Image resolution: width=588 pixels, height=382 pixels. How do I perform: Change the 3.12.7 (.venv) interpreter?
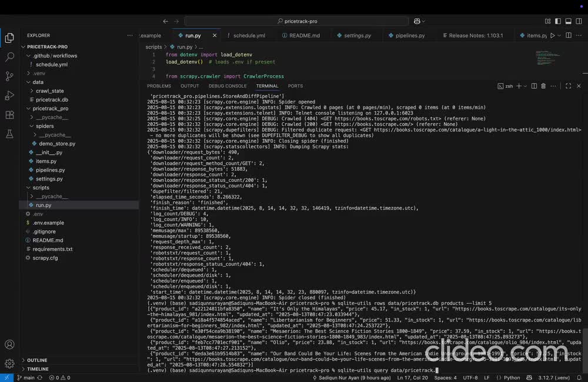554,378
